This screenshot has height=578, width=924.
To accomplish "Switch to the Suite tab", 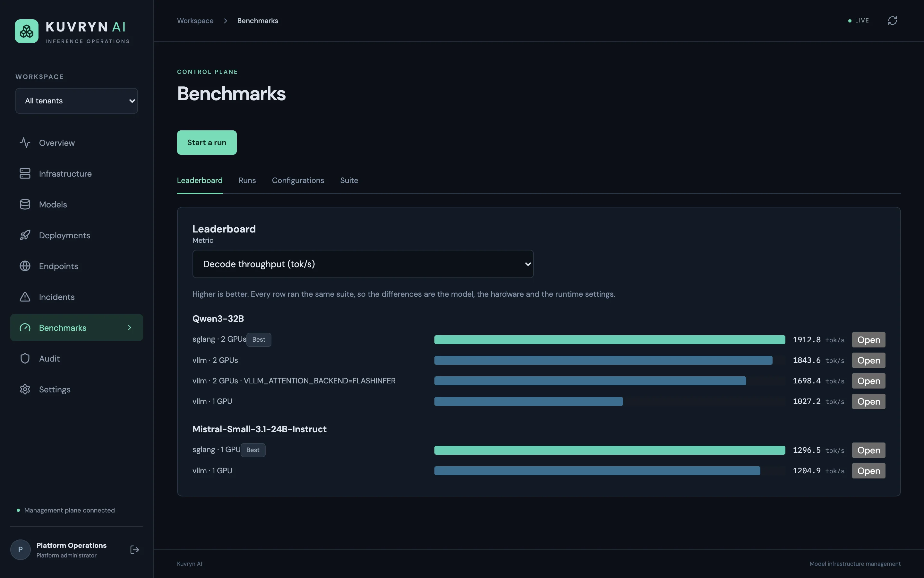I will 349,180.
